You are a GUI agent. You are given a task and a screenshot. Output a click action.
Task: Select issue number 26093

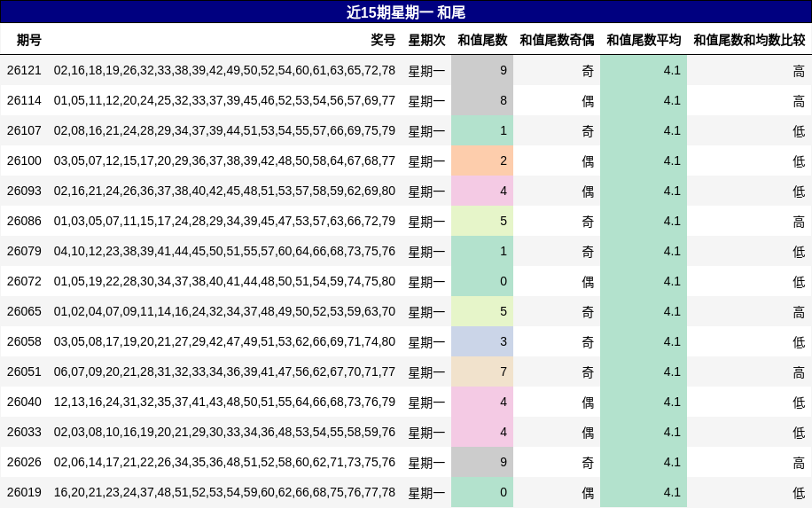click(24, 191)
